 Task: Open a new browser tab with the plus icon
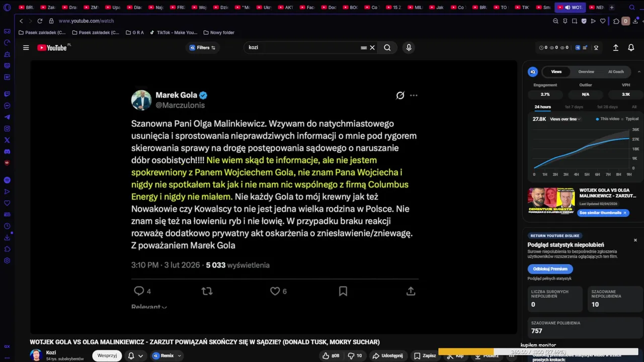(x=612, y=8)
